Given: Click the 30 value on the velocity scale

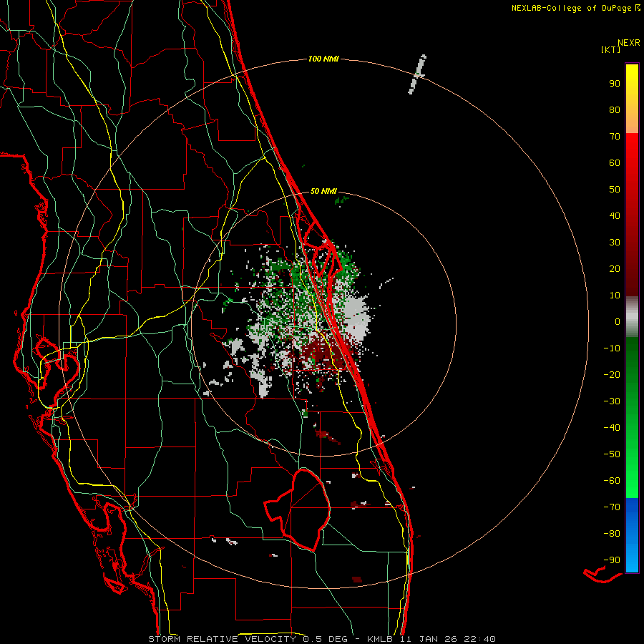Looking at the screenshot, I should click(615, 243).
